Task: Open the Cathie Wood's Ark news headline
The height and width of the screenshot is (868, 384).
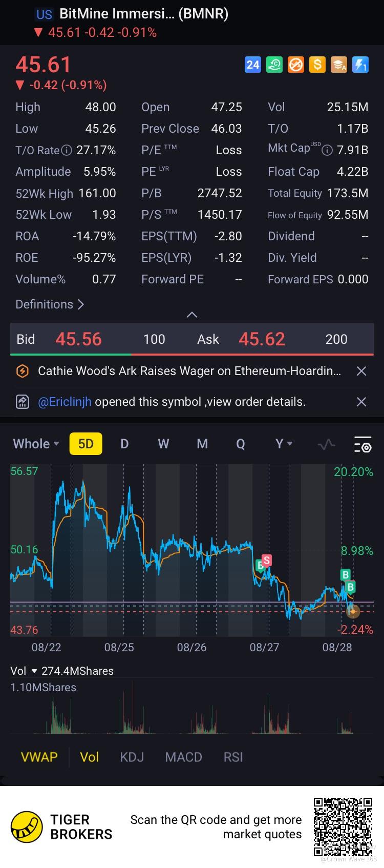Action: pos(189,371)
